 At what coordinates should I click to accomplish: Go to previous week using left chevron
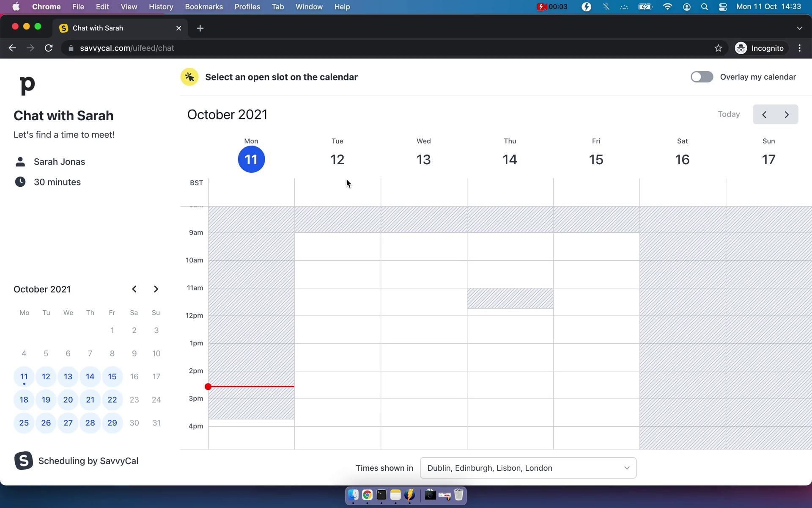[764, 115]
